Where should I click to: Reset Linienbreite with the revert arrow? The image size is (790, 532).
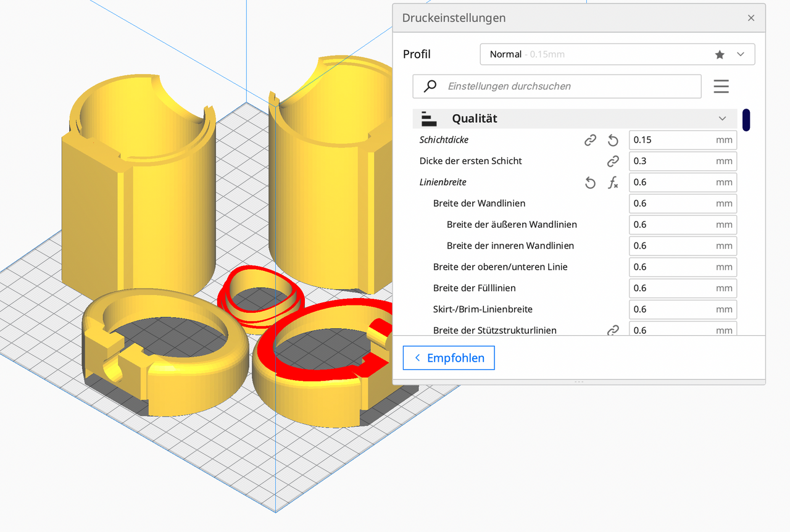click(x=590, y=183)
